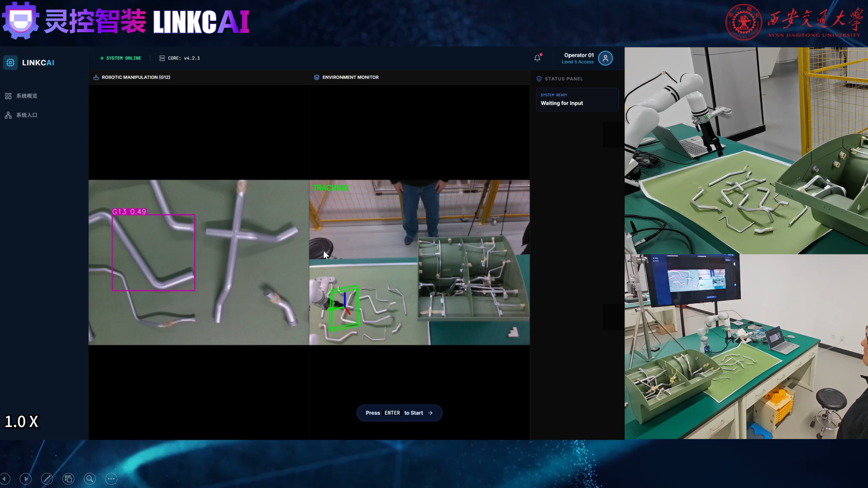Screen dimensions: 868x488
Task: Select the pen annotation tool
Action: click(47, 478)
